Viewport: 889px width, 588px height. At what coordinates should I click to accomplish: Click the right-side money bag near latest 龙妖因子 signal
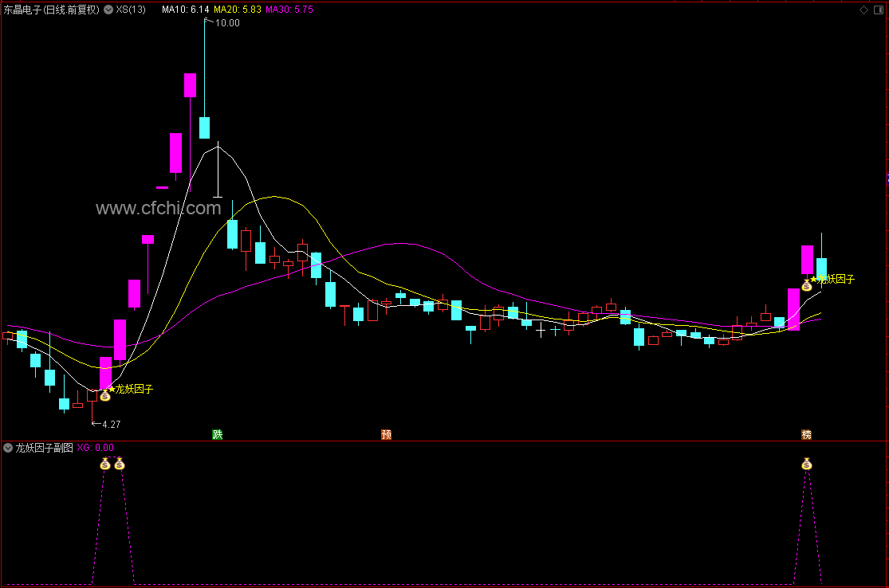807,285
